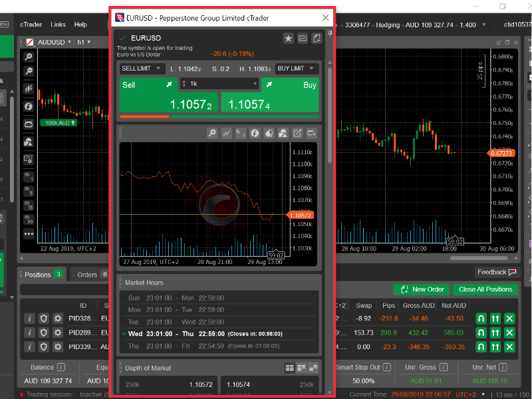Screen dimensions: 532x399
Task: Open the Help menu
Action: 80,25
